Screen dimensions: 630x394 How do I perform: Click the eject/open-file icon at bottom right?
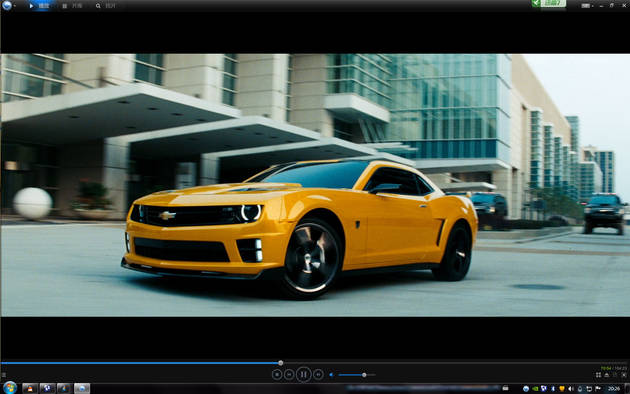[x=607, y=375]
